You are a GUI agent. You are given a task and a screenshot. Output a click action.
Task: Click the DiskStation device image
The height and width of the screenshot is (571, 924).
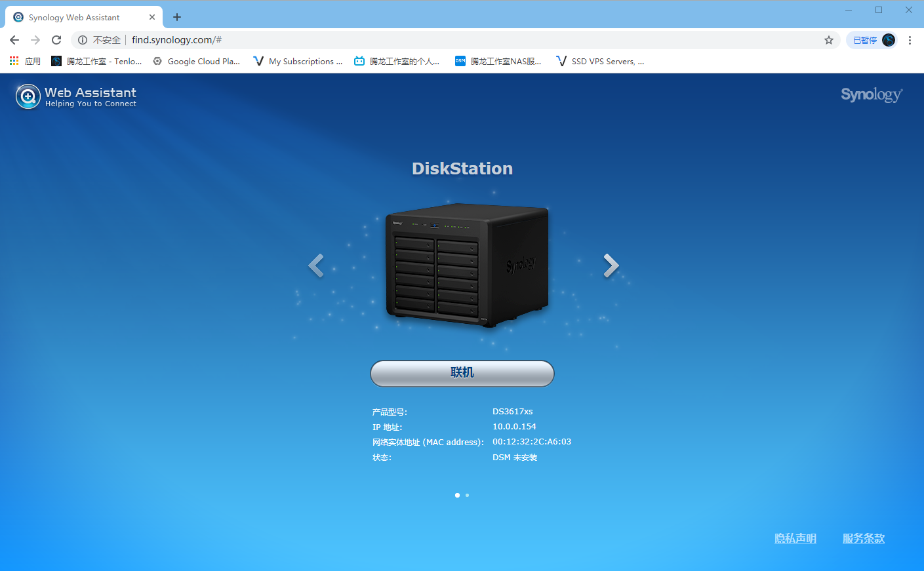(x=467, y=266)
